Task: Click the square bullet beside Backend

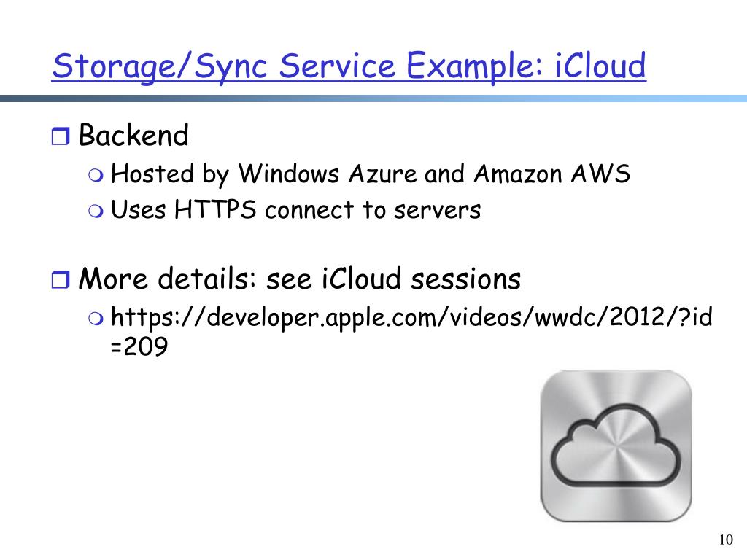Action: pos(60,136)
